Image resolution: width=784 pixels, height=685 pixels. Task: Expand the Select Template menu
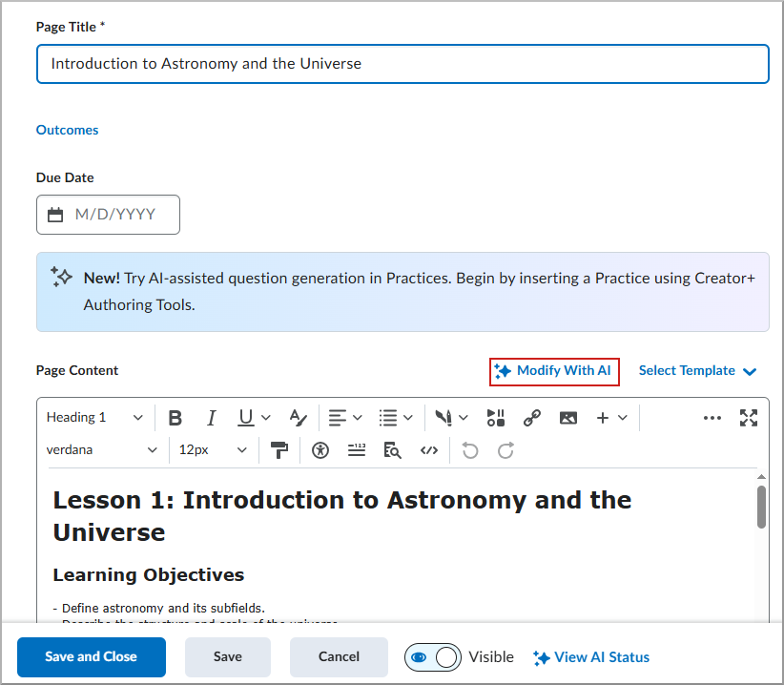(697, 371)
